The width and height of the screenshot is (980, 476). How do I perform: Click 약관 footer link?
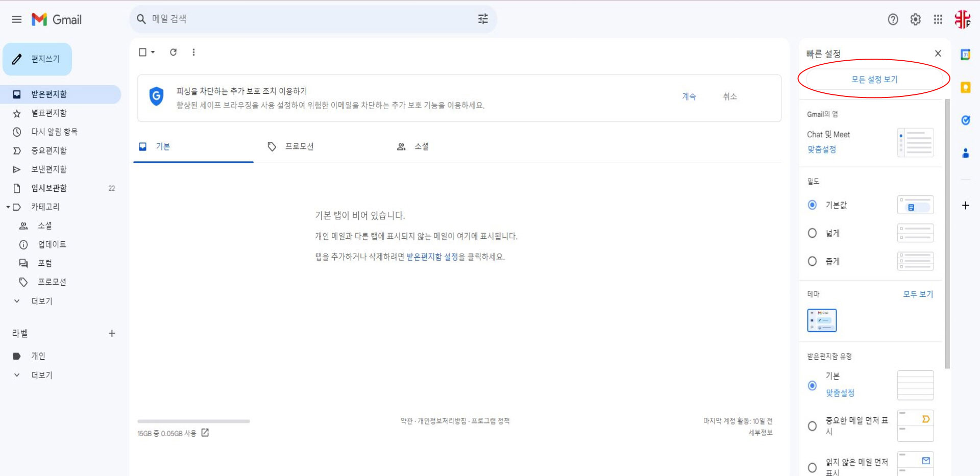[406, 421]
